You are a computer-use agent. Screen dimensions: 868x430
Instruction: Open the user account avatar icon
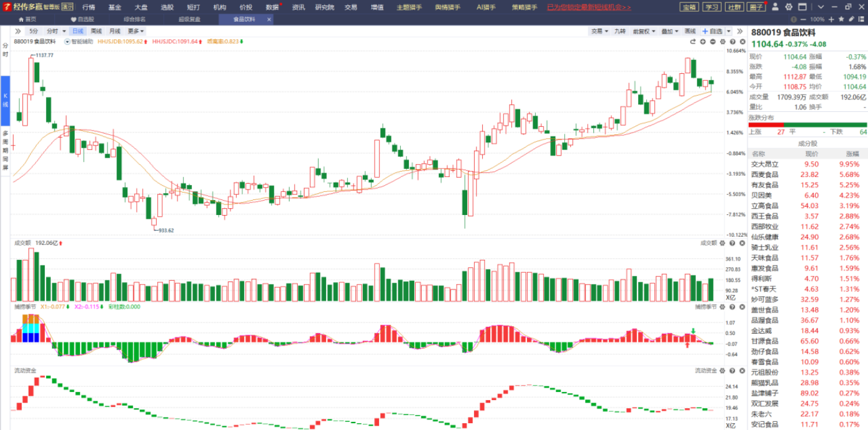[776, 7]
